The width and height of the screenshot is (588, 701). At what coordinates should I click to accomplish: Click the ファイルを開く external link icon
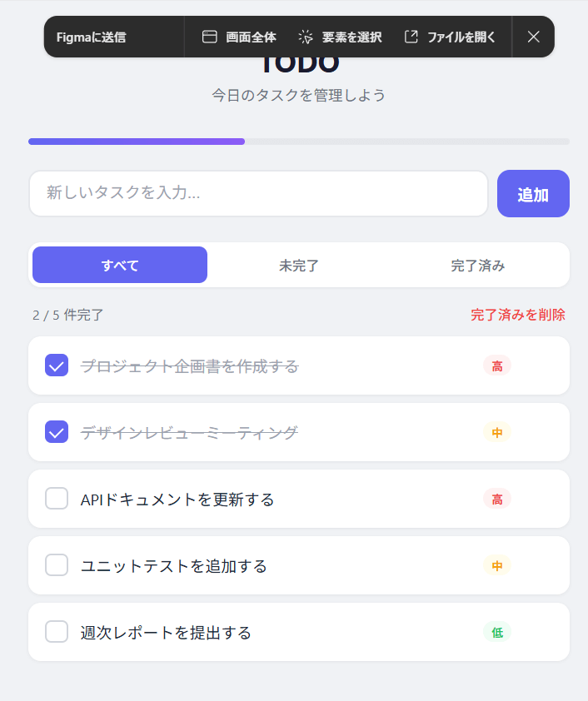pyautogui.click(x=411, y=37)
